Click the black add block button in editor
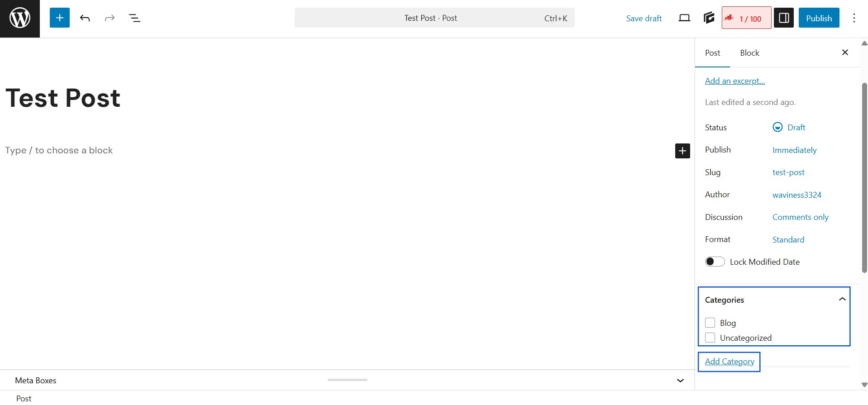 pos(682,151)
